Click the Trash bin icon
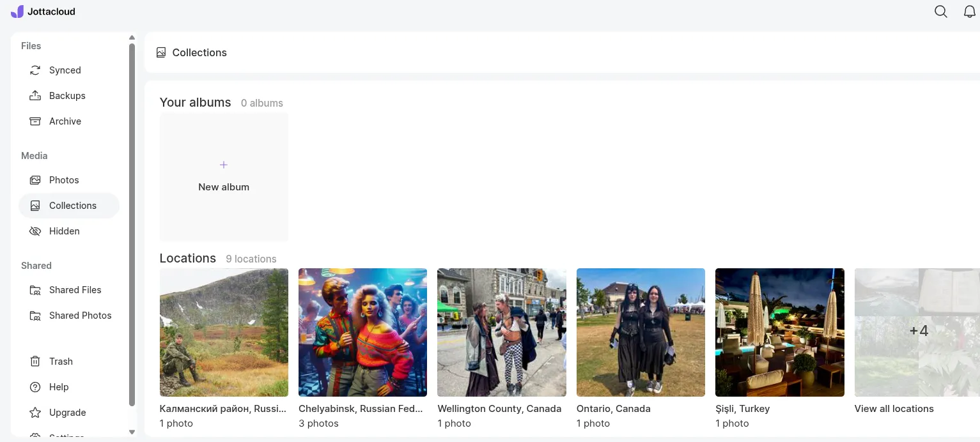The width and height of the screenshot is (980, 442). click(35, 362)
